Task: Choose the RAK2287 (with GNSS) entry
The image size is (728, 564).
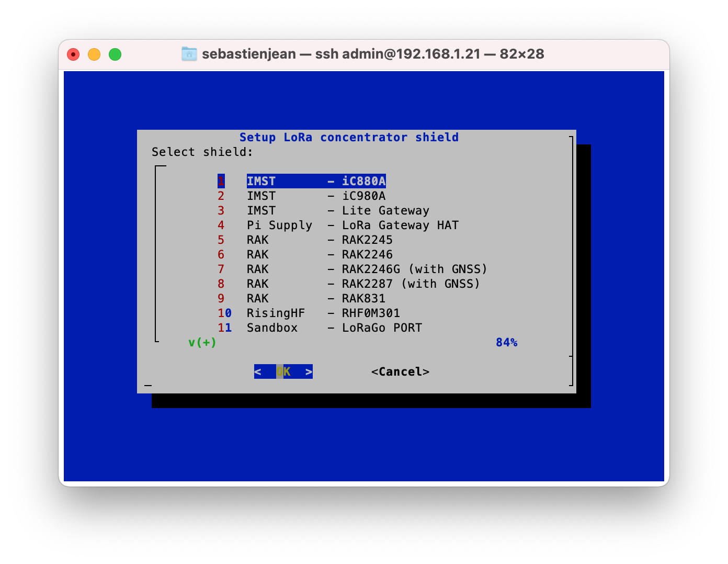Action: (x=349, y=284)
